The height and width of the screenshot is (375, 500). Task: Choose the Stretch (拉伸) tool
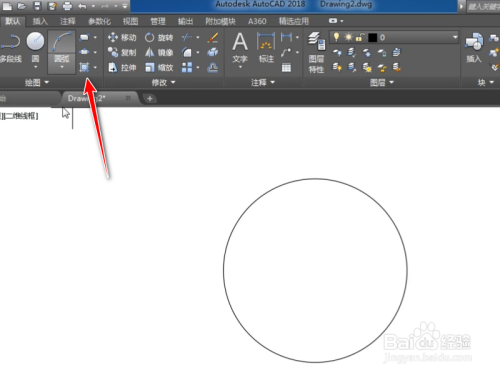click(122, 68)
